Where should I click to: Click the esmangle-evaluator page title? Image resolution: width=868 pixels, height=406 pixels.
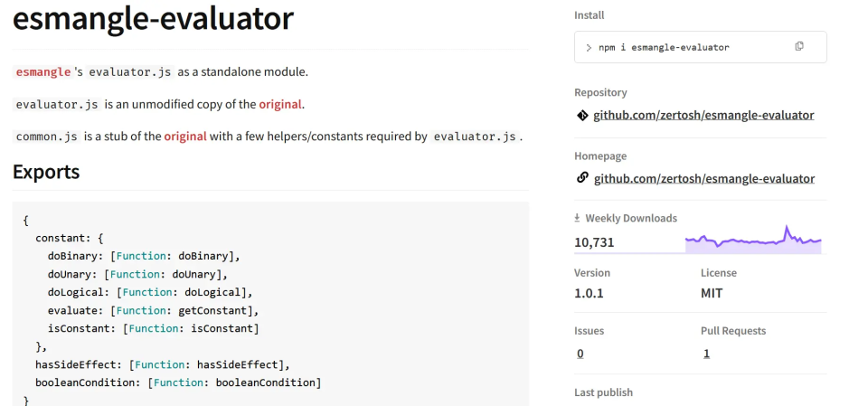pyautogui.click(x=153, y=18)
